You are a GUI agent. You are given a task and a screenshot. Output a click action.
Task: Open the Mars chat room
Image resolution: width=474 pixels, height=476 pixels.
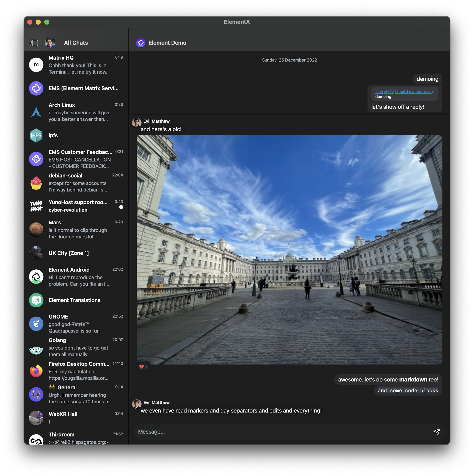point(74,229)
